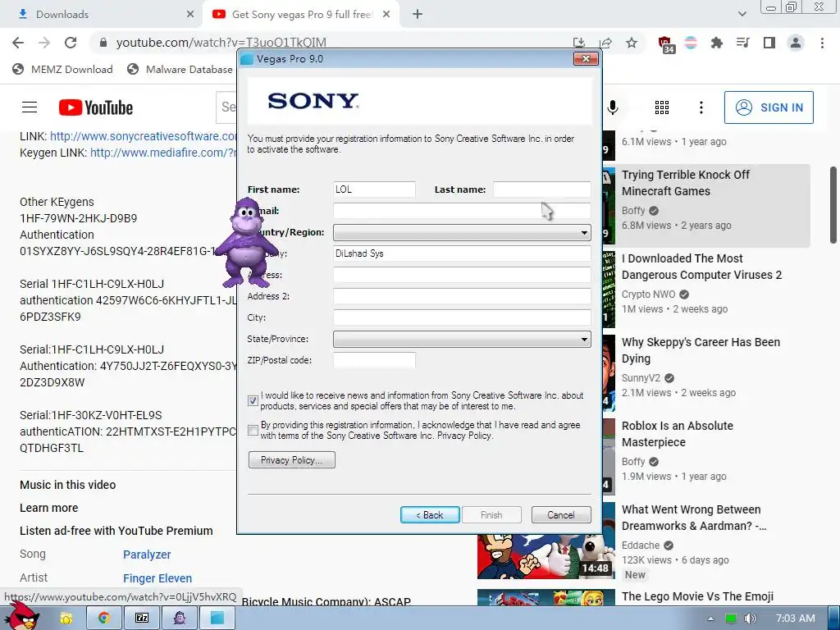Share this page via the share icon

[606, 43]
